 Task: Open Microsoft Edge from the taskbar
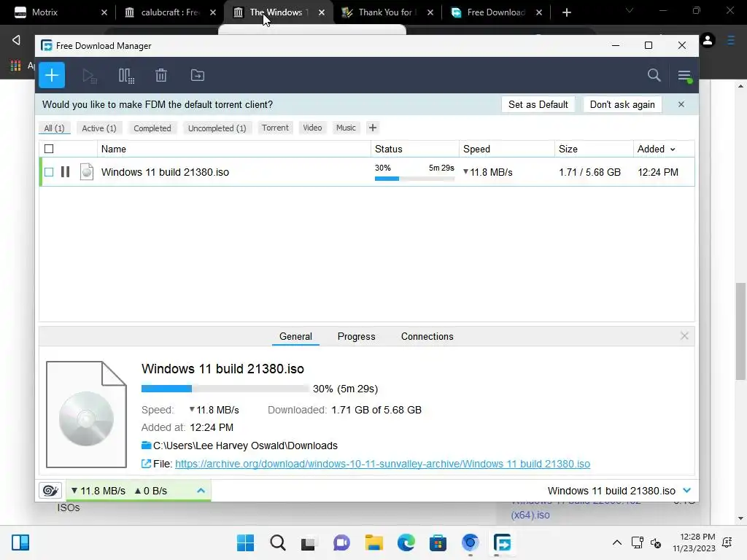pos(406,542)
